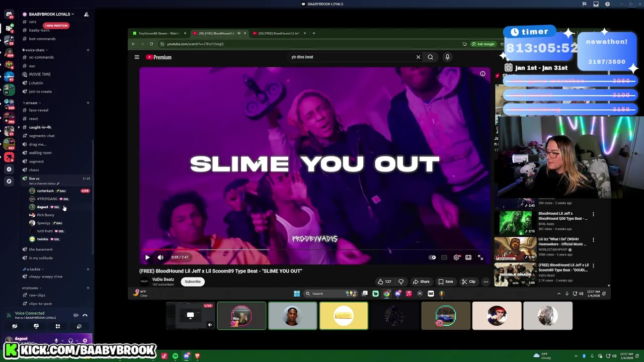Go back in the browser
644x362 pixels.
(133, 44)
